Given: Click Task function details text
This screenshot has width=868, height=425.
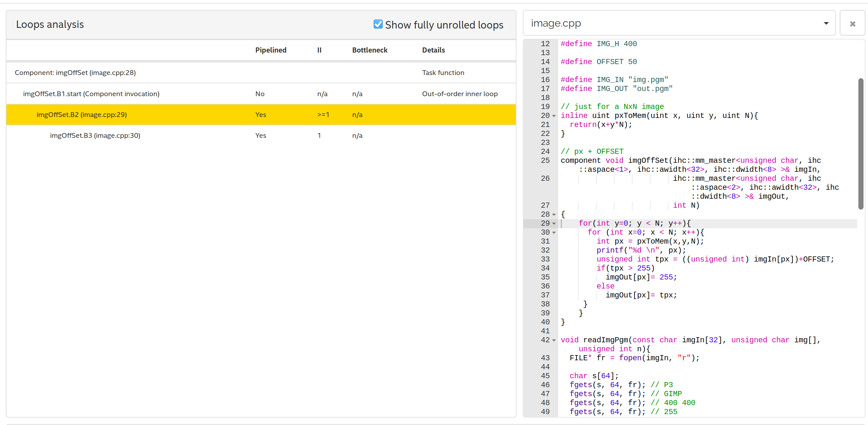Looking at the screenshot, I should point(443,73).
